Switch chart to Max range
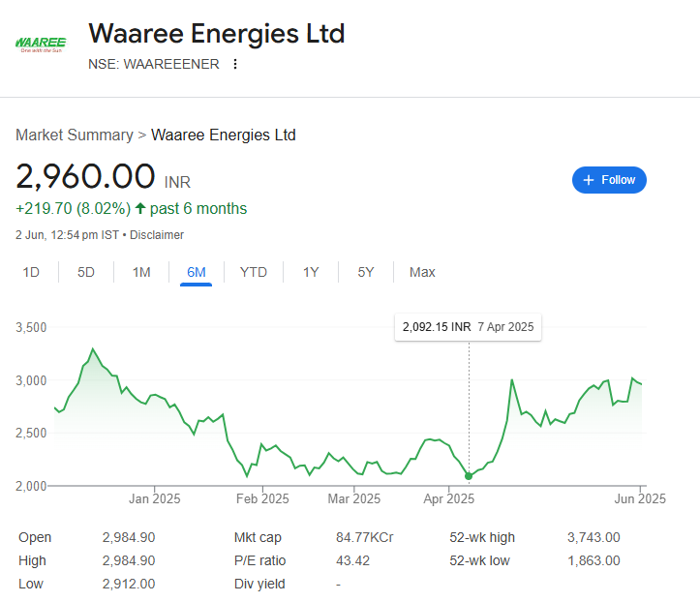Viewport: 700px width, 602px height. (422, 272)
